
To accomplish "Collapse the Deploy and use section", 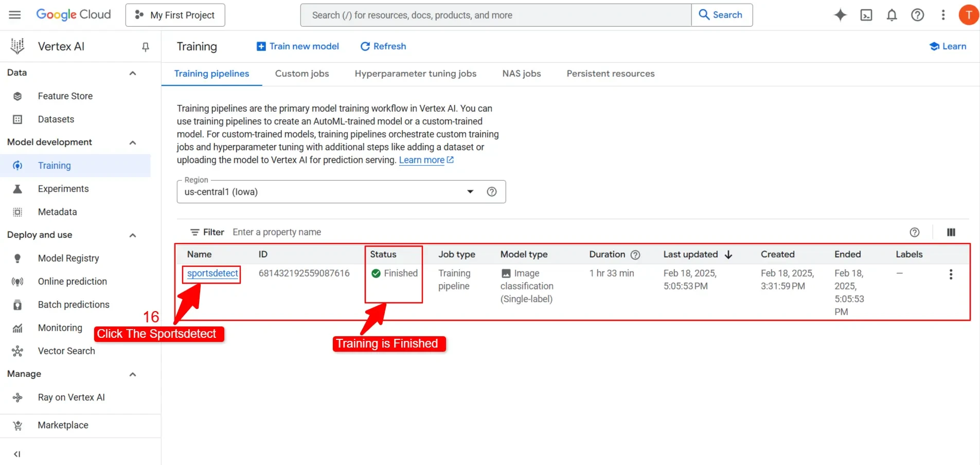I will pos(133,235).
